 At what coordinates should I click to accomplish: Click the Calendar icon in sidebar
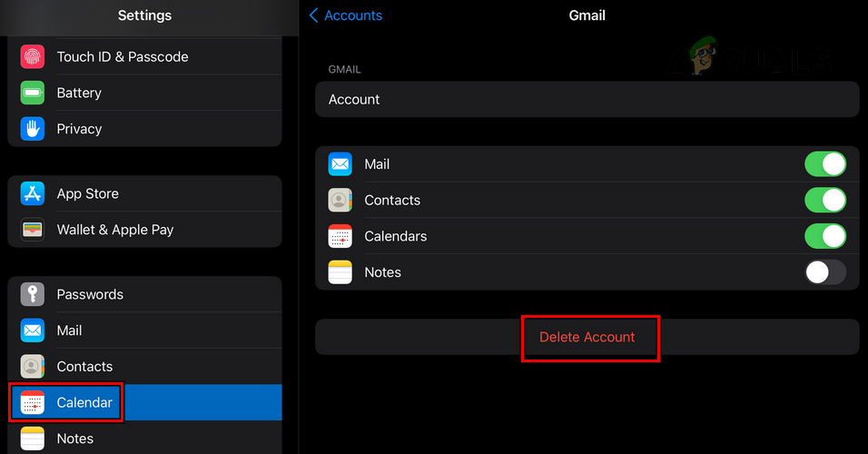[32, 402]
